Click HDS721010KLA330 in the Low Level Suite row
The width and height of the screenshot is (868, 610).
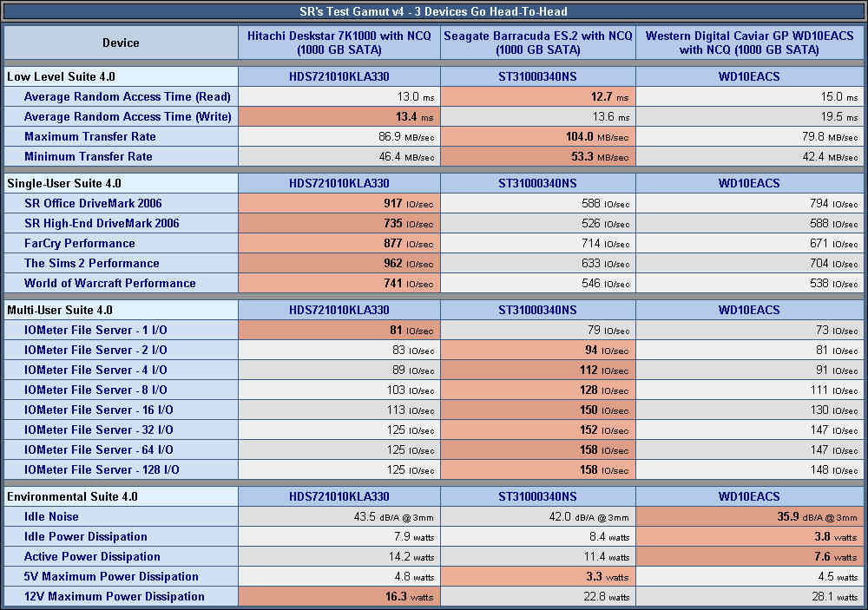(339, 76)
